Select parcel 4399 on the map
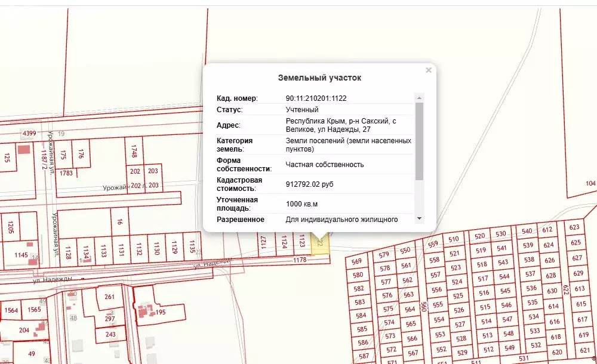This screenshot has height=364, width=597. click(x=29, y=133)
